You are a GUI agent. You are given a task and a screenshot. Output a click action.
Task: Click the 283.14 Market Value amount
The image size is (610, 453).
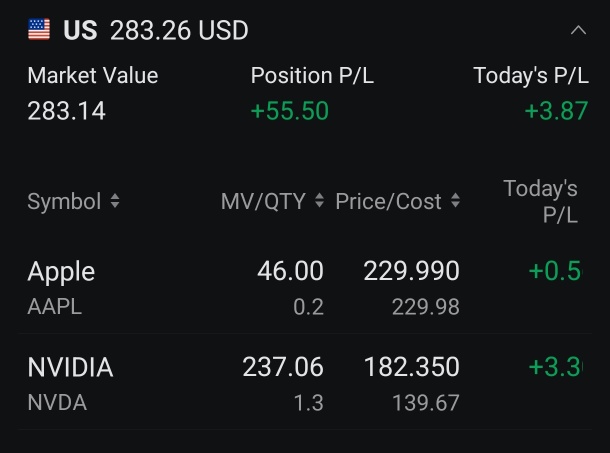[x=66, y=111]
